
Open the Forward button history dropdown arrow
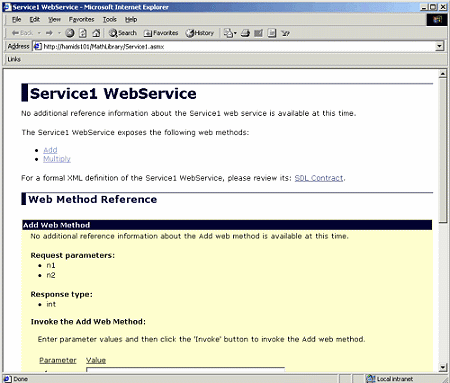59,33
